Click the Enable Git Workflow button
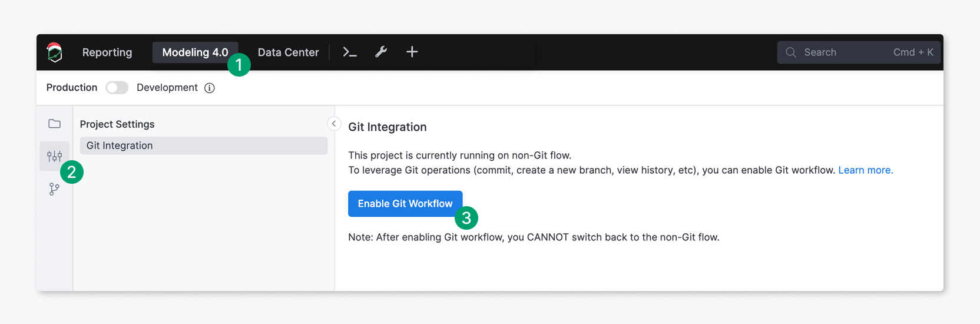The image size is (980, 324). point(405,204)
